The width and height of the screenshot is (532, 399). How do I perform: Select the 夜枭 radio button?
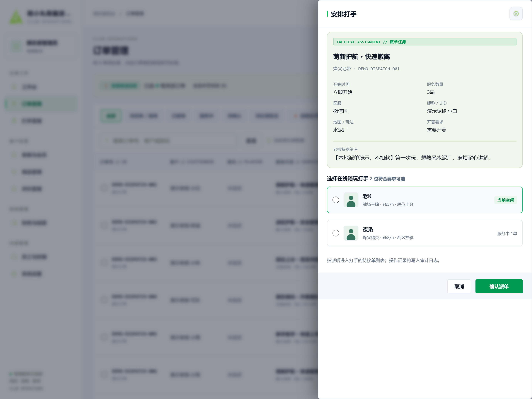[x=336, y=233]
